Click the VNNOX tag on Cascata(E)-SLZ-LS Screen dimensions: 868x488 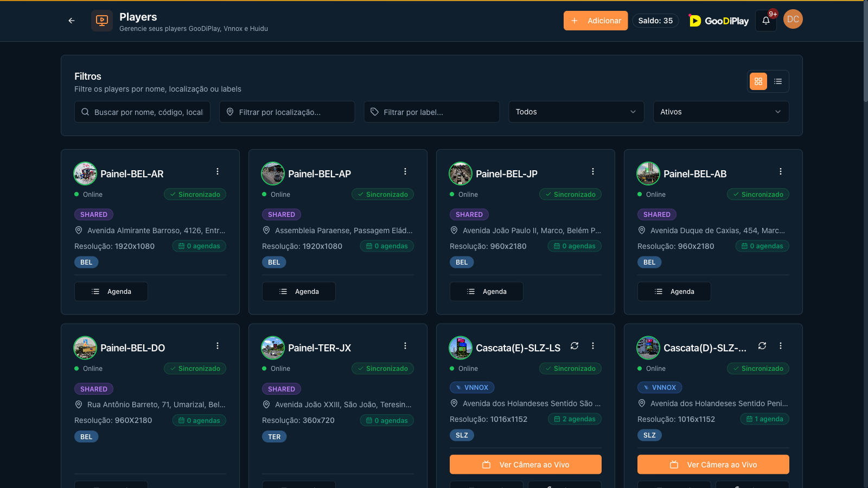472,388
